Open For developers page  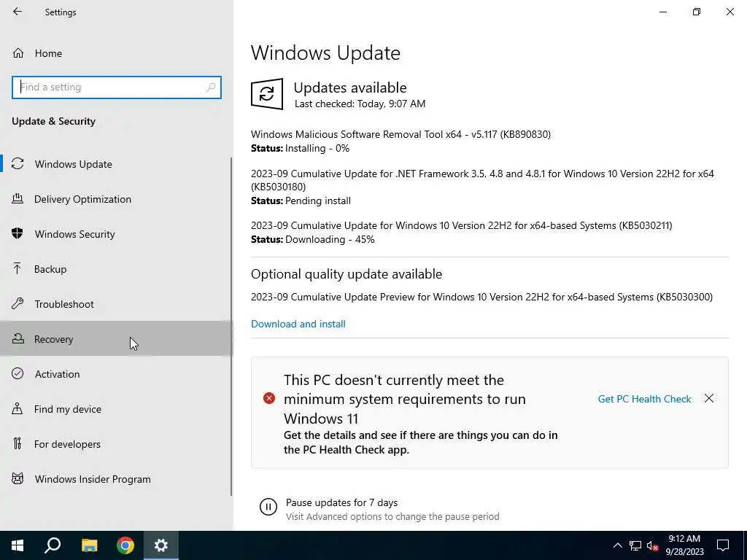pos(67,444)
